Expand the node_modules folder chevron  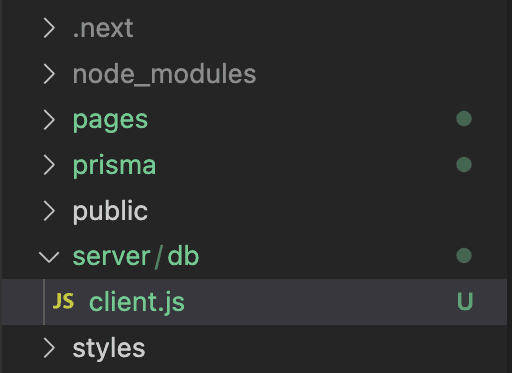pyautogui.click(x=49, y=74)
